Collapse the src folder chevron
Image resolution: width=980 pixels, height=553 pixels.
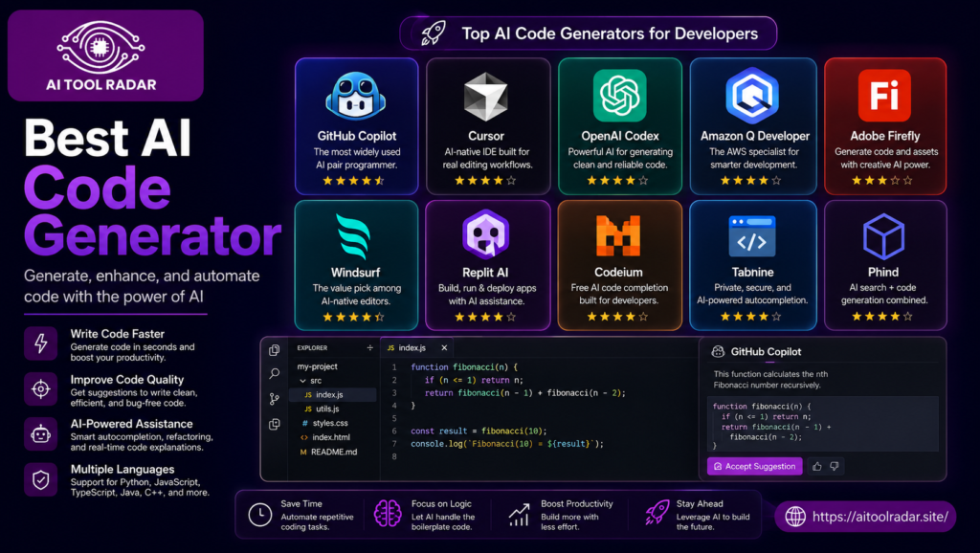point(302,381)
